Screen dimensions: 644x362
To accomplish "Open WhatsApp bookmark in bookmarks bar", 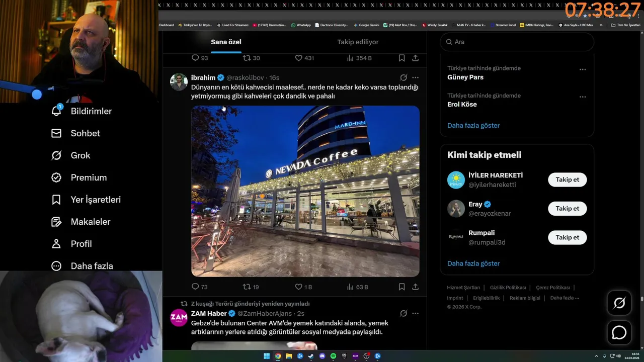I will [x=301, y=25].
